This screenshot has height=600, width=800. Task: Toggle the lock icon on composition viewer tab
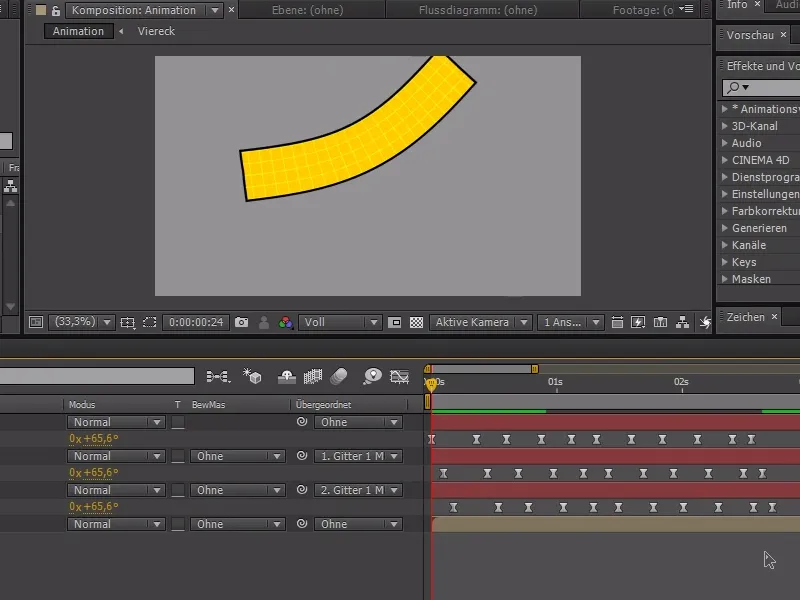(x=56, y=10)
